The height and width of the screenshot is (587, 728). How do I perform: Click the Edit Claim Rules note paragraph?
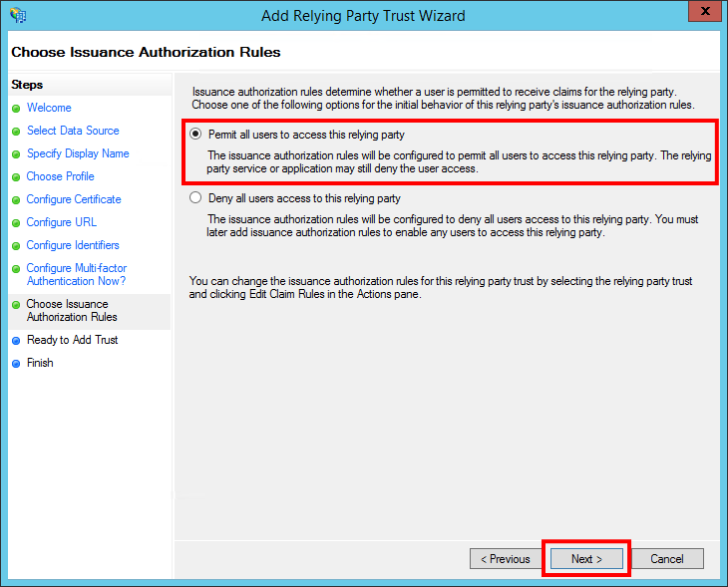click(x=441, y=287)
